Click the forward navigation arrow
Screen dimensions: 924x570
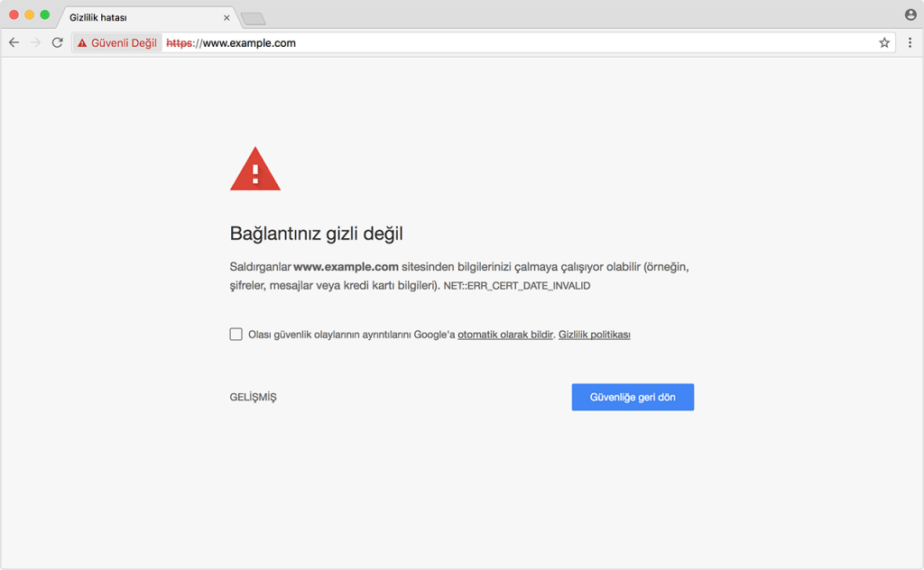34,42
